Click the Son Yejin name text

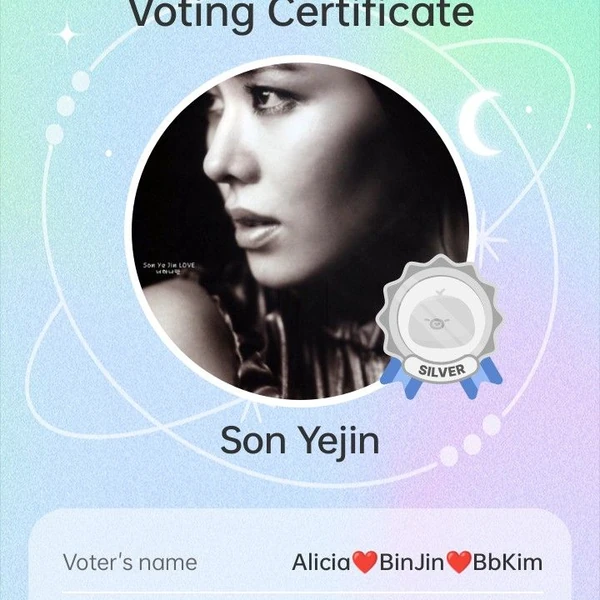click(x=300, y=442)
